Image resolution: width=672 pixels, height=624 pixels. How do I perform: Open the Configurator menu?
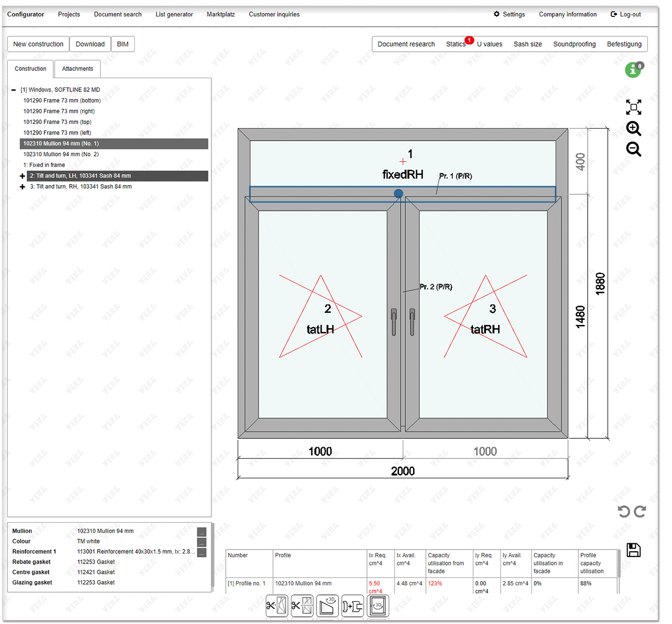pyautogui.click(x=25, y=14)
